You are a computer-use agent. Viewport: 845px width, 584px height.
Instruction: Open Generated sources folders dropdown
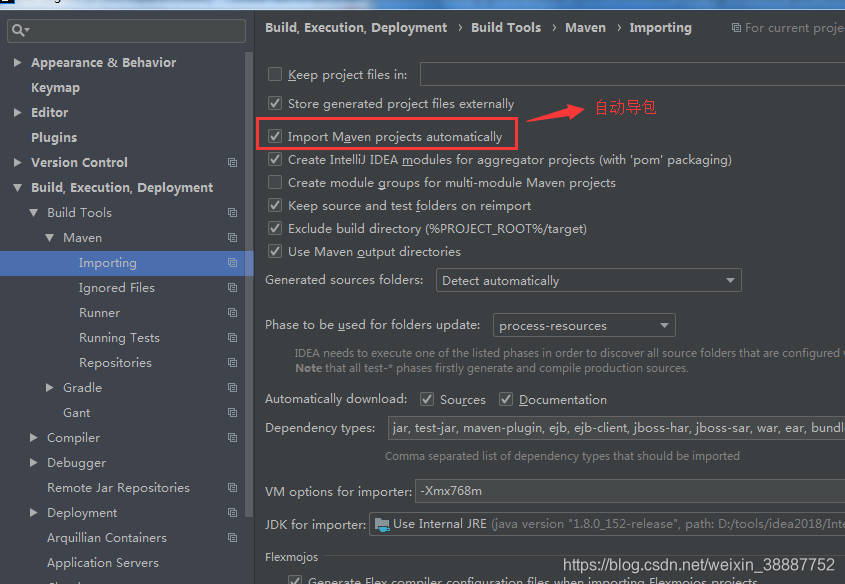[x=588, y=280]
